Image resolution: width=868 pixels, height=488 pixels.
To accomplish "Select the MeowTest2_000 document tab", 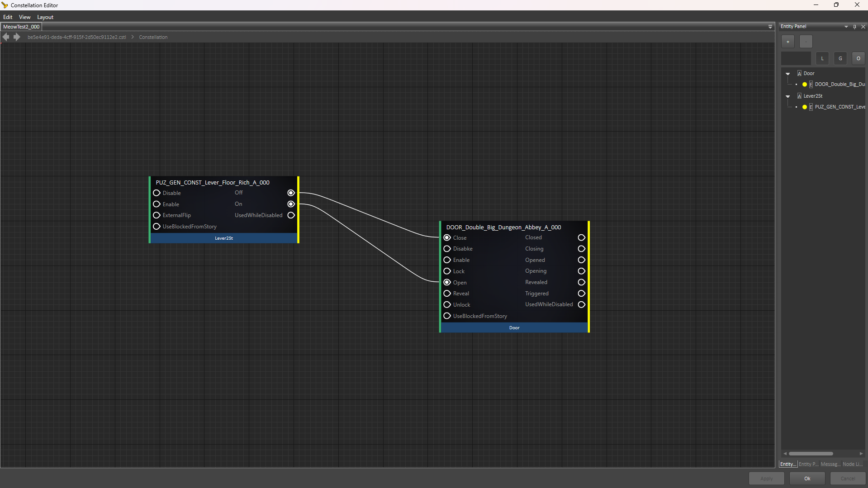I will [x=21, y=27].
